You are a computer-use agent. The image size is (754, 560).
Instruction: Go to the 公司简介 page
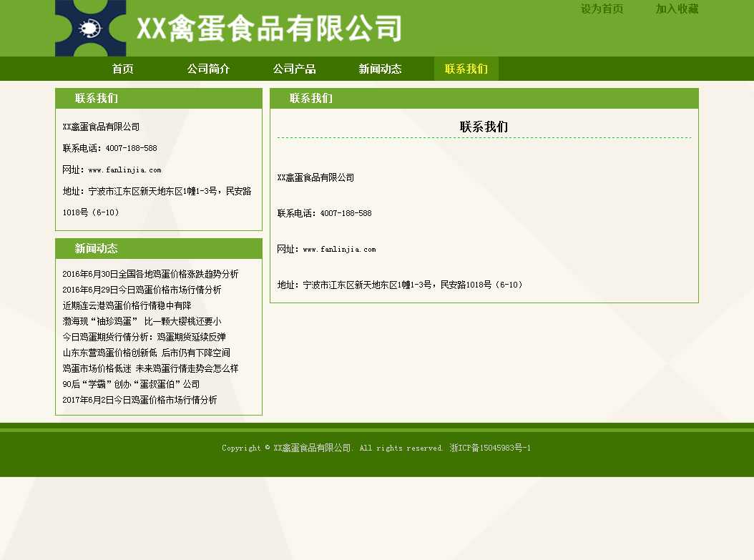point(208,69)
